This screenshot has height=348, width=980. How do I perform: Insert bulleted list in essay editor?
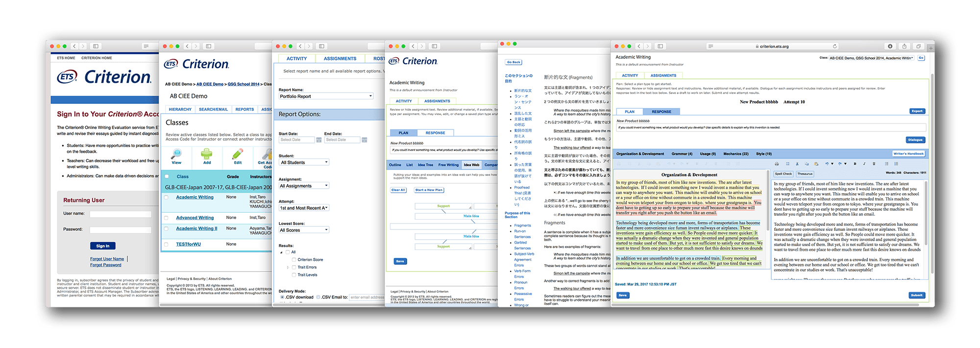[886, 164]
